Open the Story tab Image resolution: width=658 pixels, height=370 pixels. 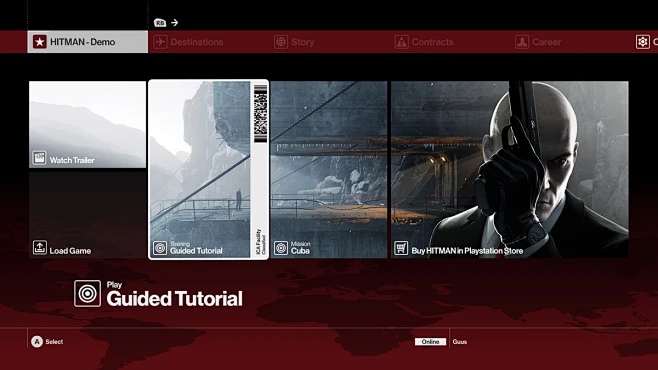point(294,42)
